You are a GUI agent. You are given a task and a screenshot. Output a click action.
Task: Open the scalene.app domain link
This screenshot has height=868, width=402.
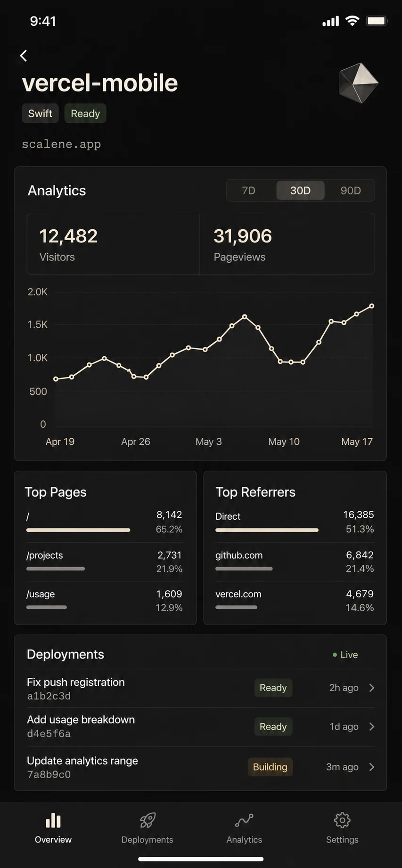click(x=61, y=144)
